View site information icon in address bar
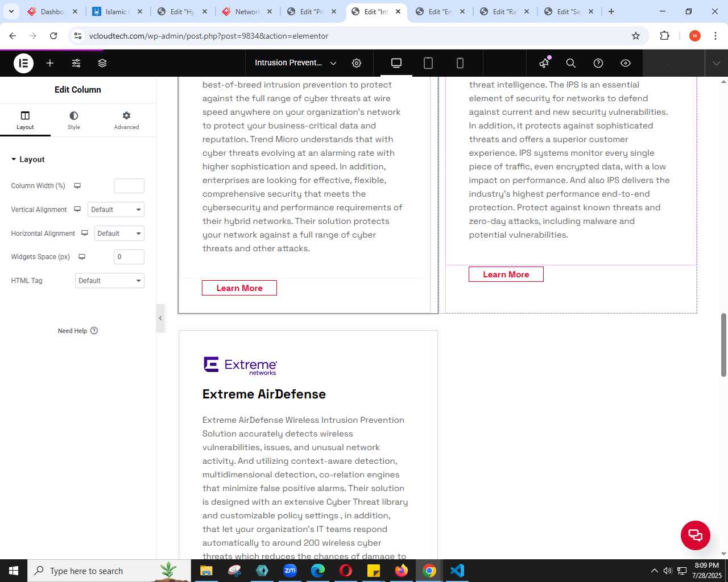The height and width of the screenshot is (582, 728). click(78, 36)
